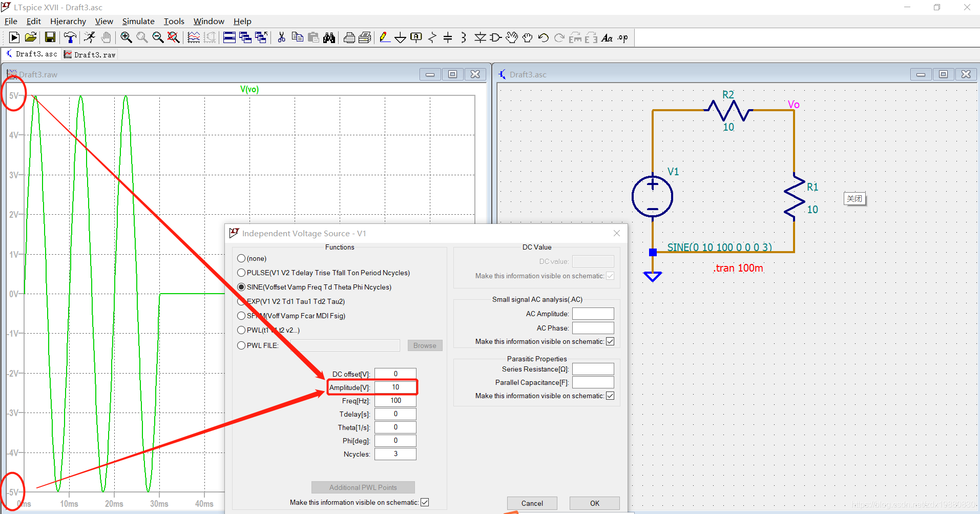Run the simulation with the Run icon
980x514 pixels.
(14, 37)
